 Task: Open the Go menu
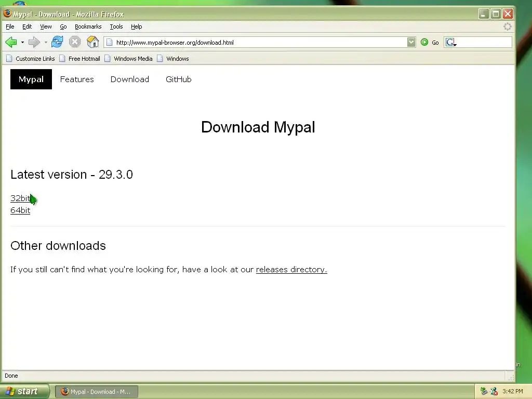[x=63, y=26]
